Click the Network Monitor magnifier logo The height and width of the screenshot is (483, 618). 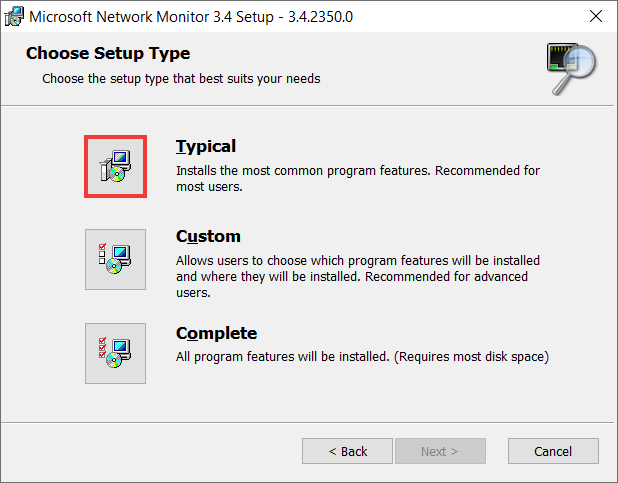coord(571,68)
